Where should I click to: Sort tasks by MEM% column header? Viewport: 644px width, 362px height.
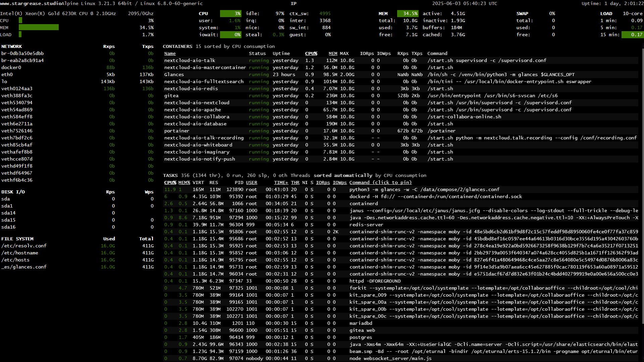(x=184, y=183)
